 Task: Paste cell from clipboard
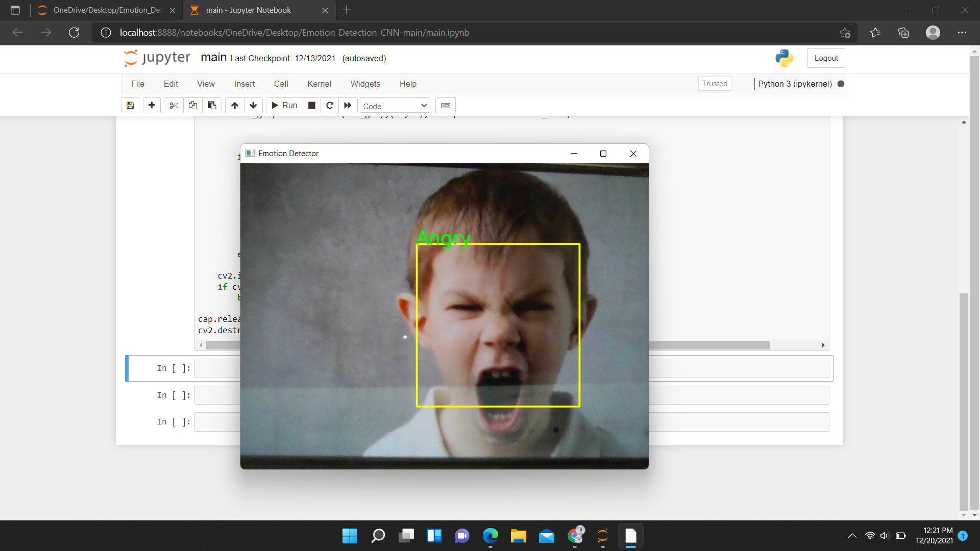[212, 105]
